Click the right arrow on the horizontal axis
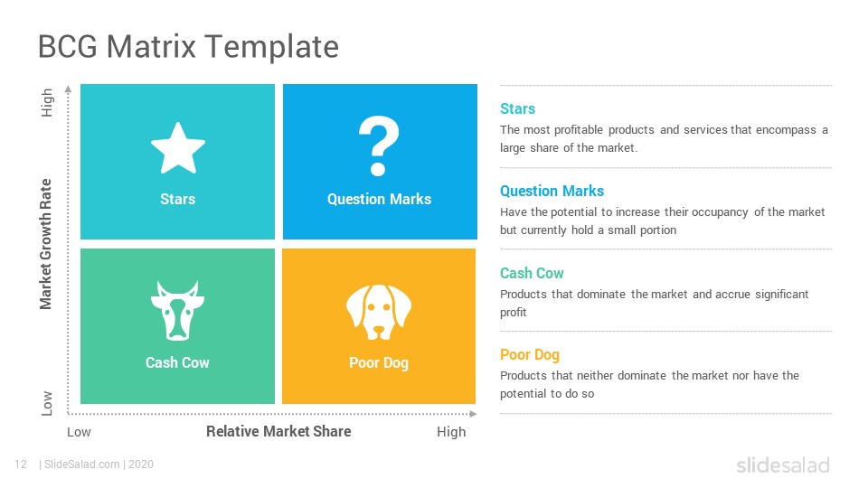The image size is (868, 488). pos(473,414)
